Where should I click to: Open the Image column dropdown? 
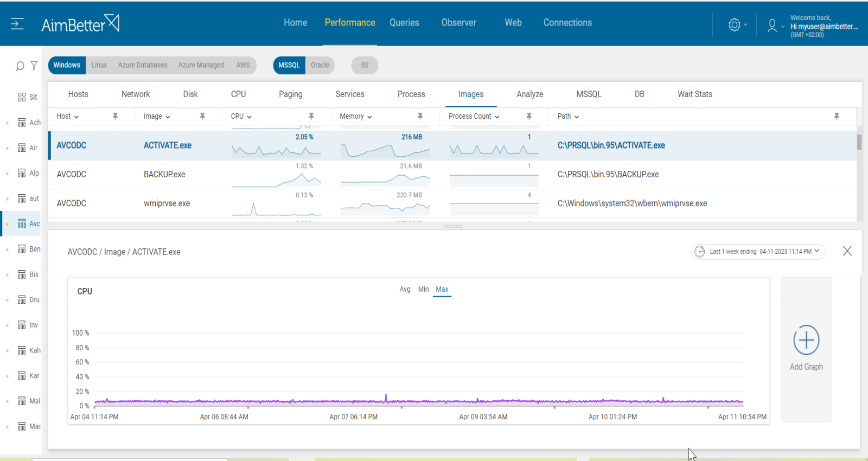168,117
